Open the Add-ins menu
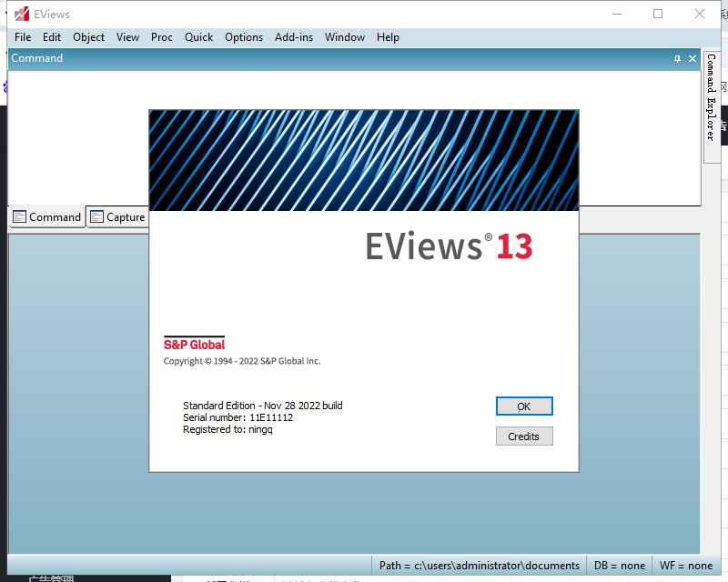 click(x=293, y=37)
